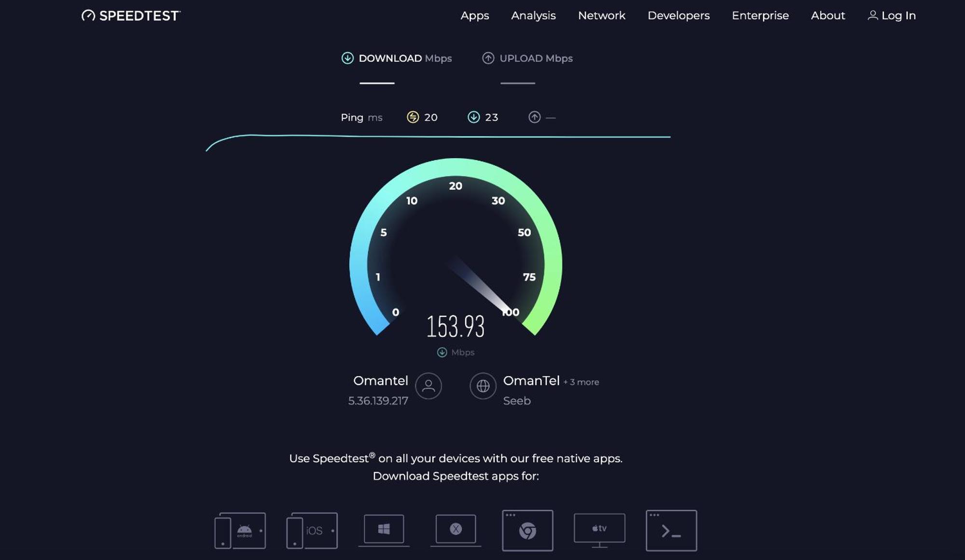Open the iOS app download icon
The height and width of the screenshot is (560, 965).
tap(312, 531)
